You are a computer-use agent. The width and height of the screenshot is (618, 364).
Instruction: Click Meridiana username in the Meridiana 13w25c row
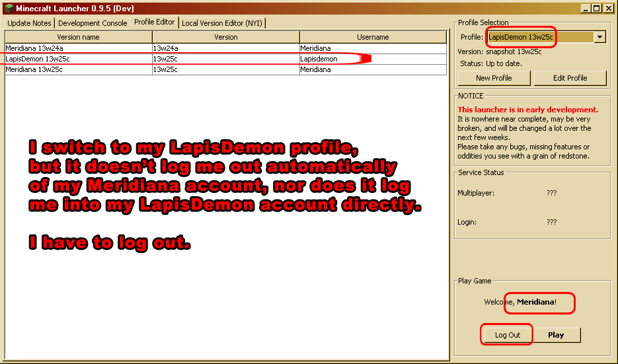click(373, 69)
